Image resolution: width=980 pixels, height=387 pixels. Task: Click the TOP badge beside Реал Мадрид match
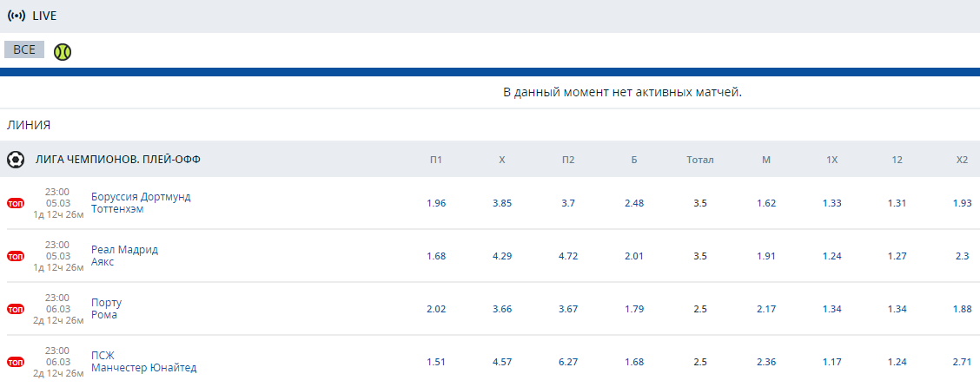pos(15,257)
